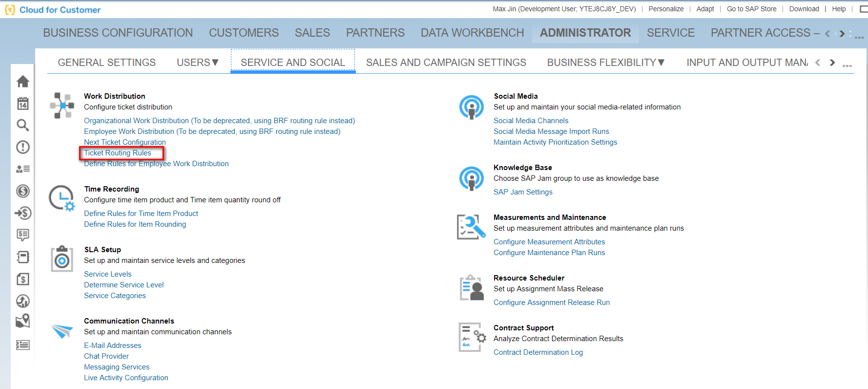Open Live Activity Configuration link

pyautogui.click(x=126, y=378)
